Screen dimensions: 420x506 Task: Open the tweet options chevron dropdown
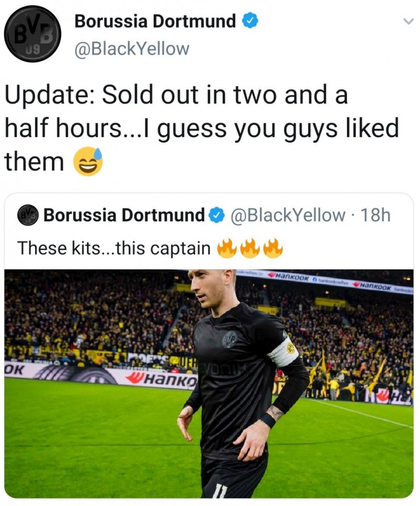408,22
